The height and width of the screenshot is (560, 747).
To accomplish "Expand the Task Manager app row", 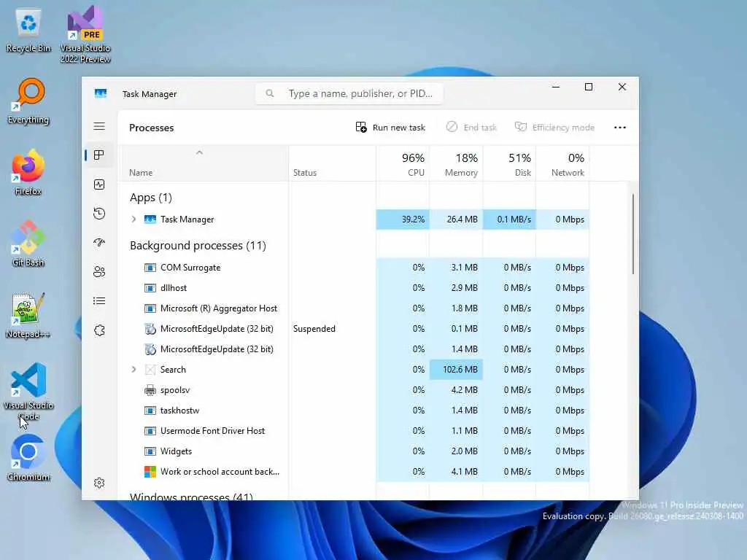I will point(134,219).
